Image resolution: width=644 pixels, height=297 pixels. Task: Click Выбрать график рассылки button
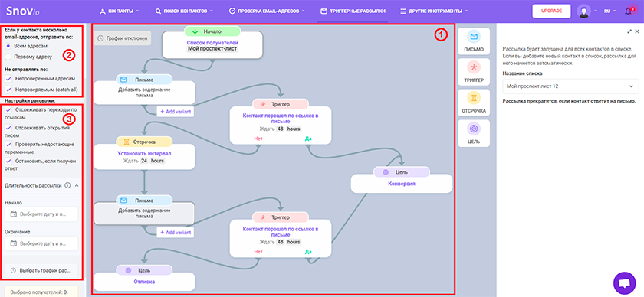coord(43,271)
